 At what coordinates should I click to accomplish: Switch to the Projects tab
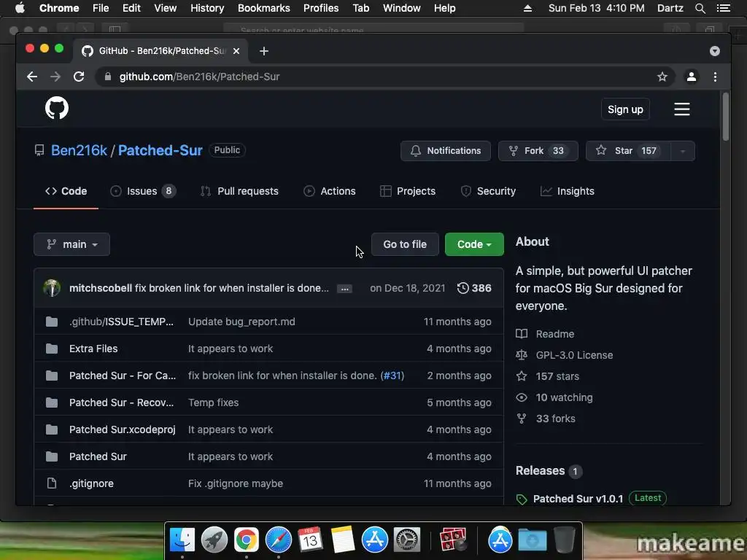coord(408,192)
